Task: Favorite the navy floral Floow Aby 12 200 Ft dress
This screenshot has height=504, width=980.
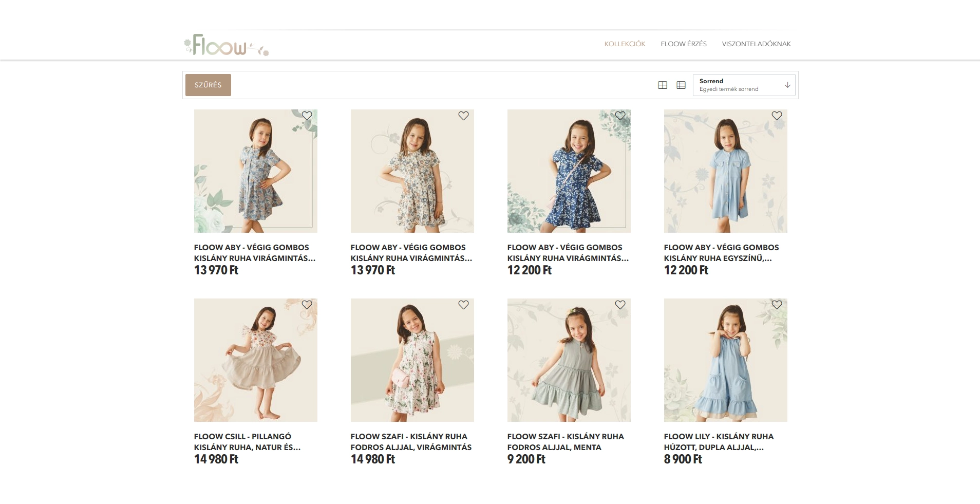Action: pyautogui.click(x=620, y=116)
